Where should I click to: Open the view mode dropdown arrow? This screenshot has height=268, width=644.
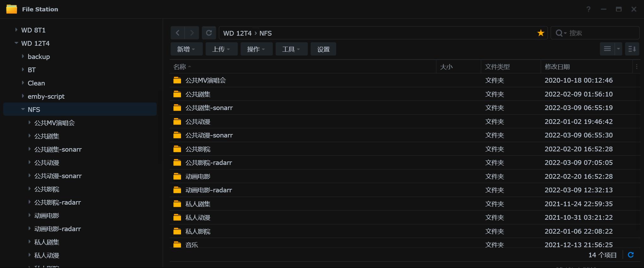618,49
